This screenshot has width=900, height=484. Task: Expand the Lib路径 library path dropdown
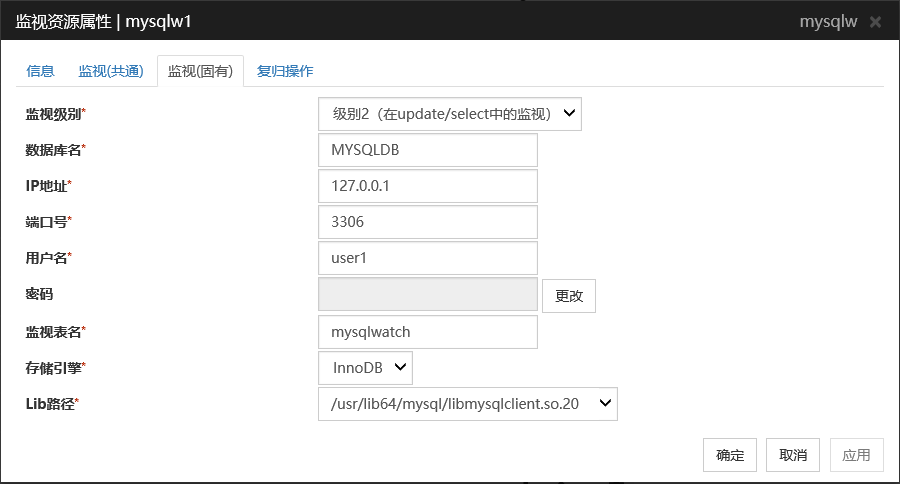click(468, 404)
